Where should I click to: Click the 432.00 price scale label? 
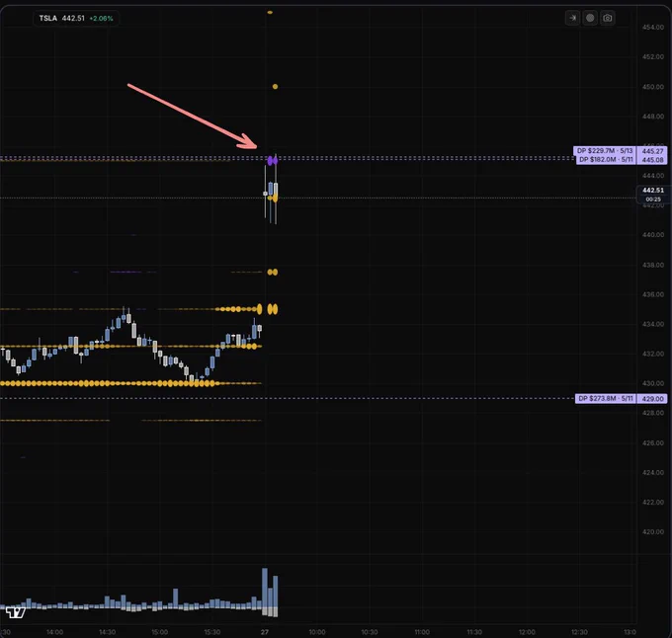652,355
